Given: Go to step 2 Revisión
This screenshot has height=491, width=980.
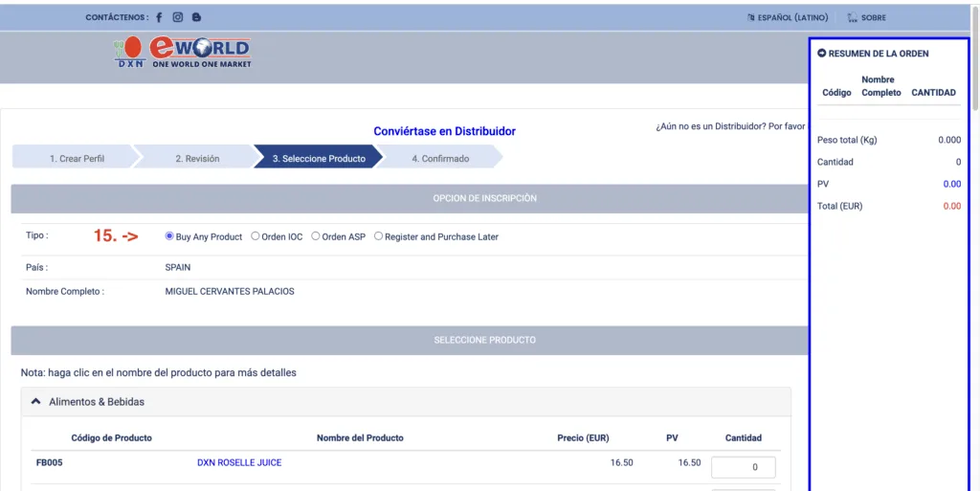Looking at the screenshot, I should (197, 158).
